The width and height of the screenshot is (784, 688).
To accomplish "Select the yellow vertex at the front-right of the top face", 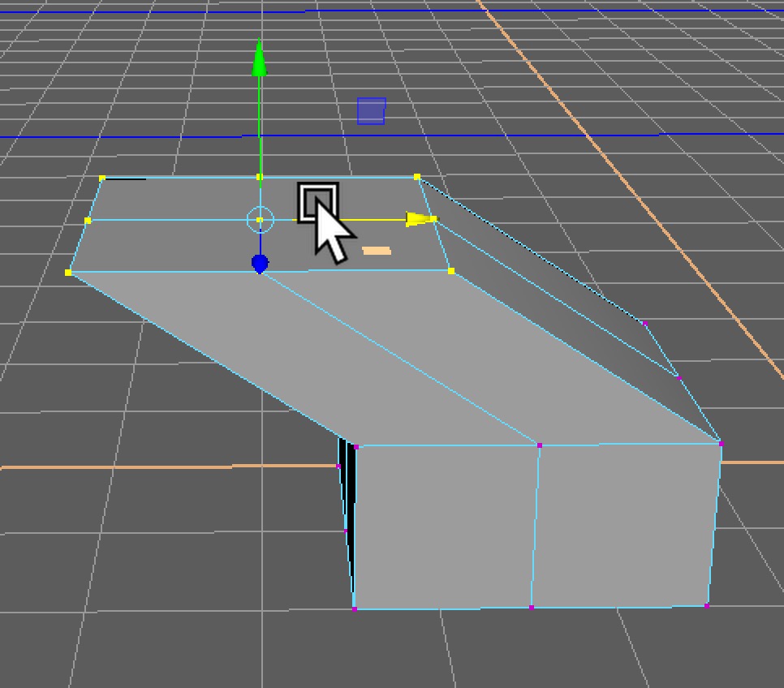I will tap(451, 271).
